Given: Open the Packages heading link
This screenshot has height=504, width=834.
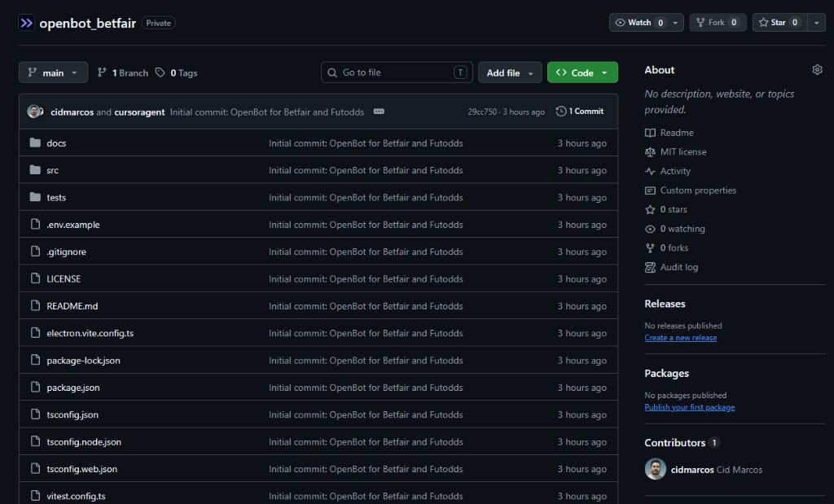Looking at the screenshot, I should (x=666, y=373).
